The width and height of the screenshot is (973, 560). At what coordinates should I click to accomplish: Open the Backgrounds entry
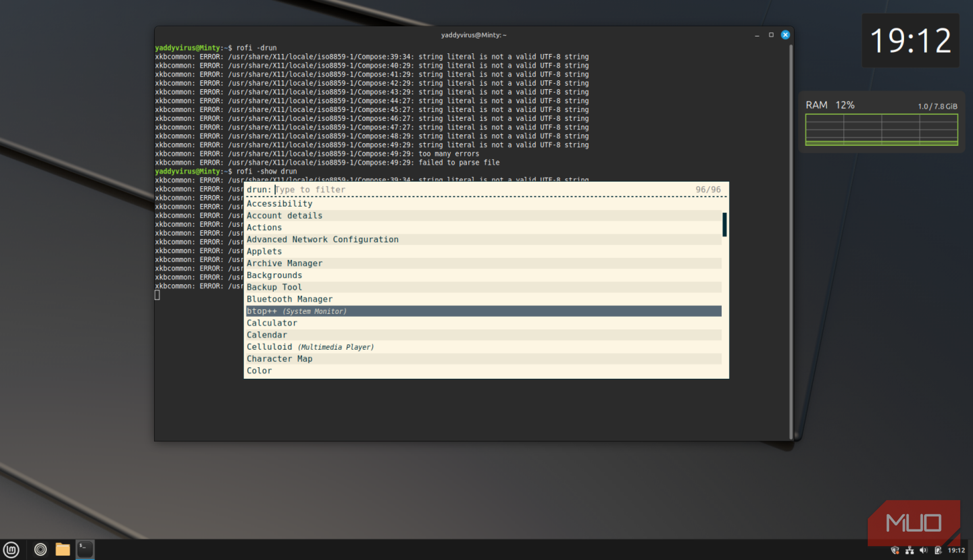coord(484,275)
